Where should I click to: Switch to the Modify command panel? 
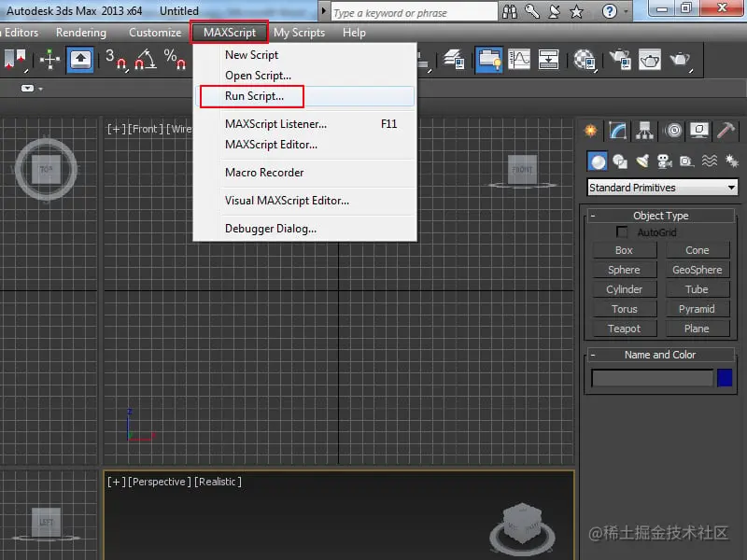(618, 130)
